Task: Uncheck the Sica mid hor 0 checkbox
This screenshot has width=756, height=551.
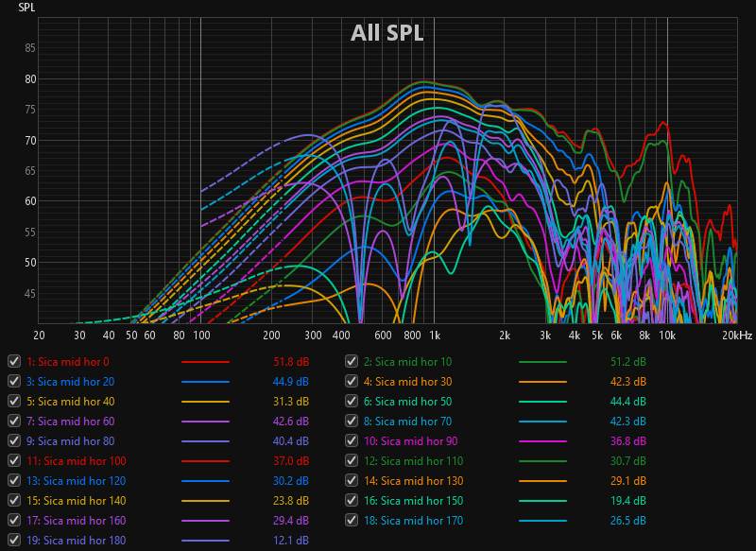Action: (14, 361)
